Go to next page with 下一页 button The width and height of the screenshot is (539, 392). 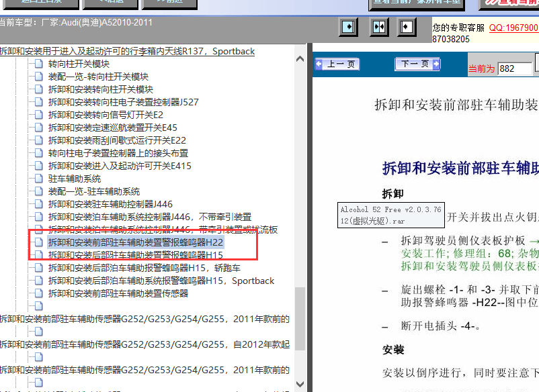[417, 64]
